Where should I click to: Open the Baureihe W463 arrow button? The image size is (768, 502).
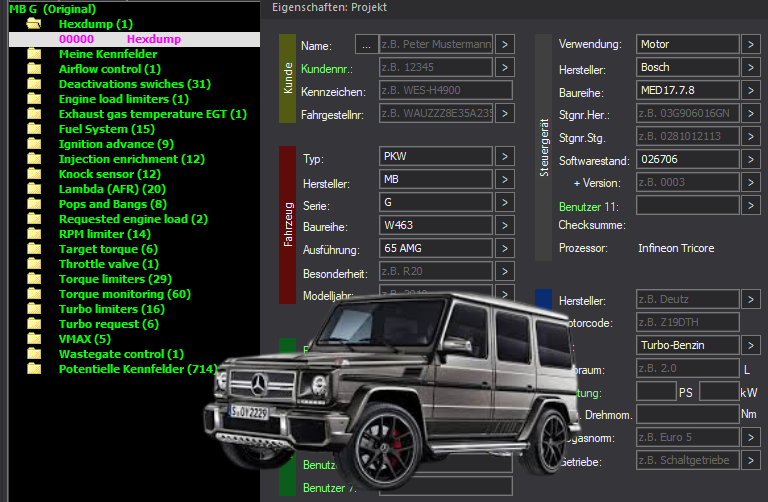[504, 225]
